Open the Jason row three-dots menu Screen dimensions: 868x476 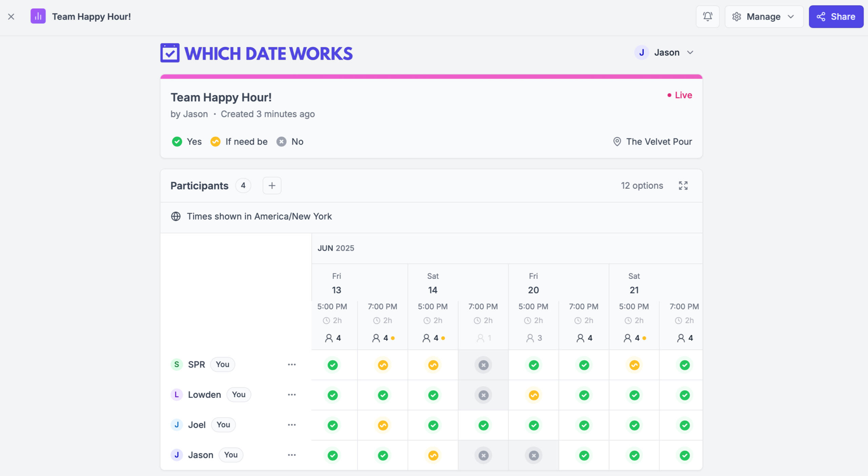292,455
